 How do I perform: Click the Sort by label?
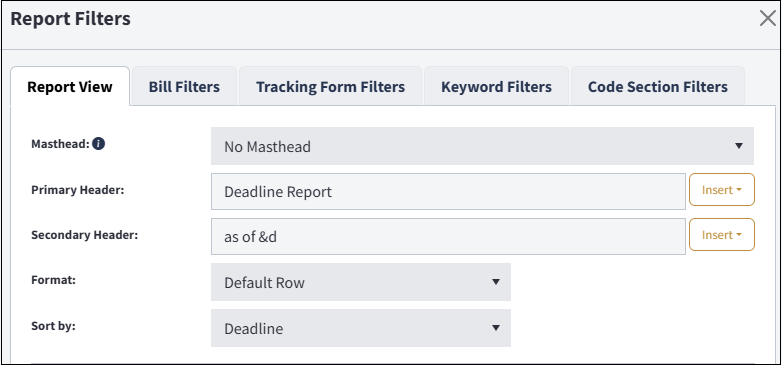pyautogui.click(x=53, y=327)
